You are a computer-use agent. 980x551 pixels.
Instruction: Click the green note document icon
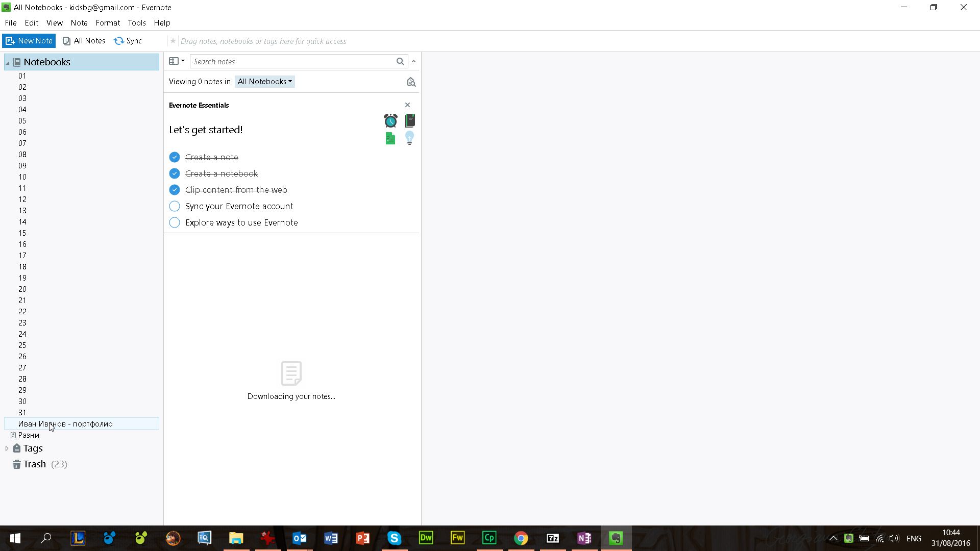point(390,138)
